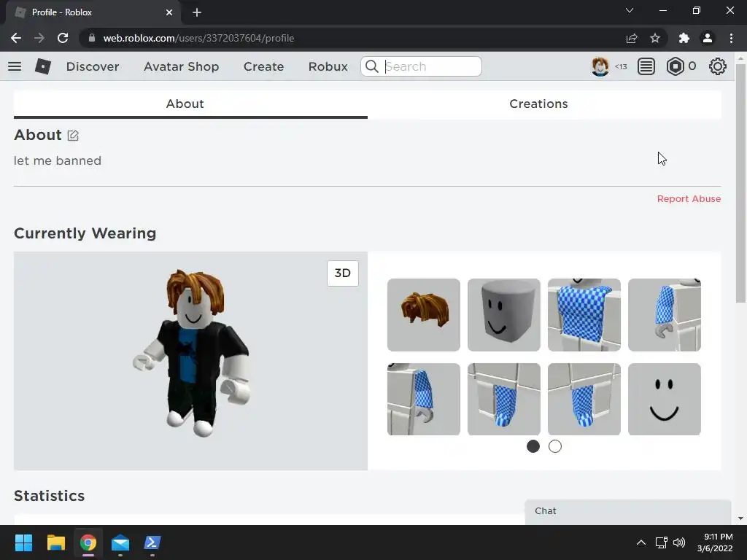The image size is (747, 560).
Task: Click the Robux balance icon
Action: click(675, 66)
